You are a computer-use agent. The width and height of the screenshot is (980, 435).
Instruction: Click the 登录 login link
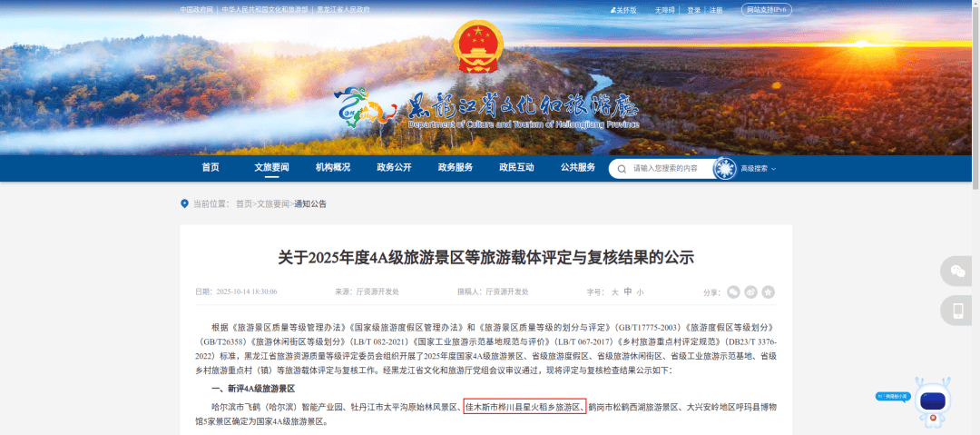[694, 10]
